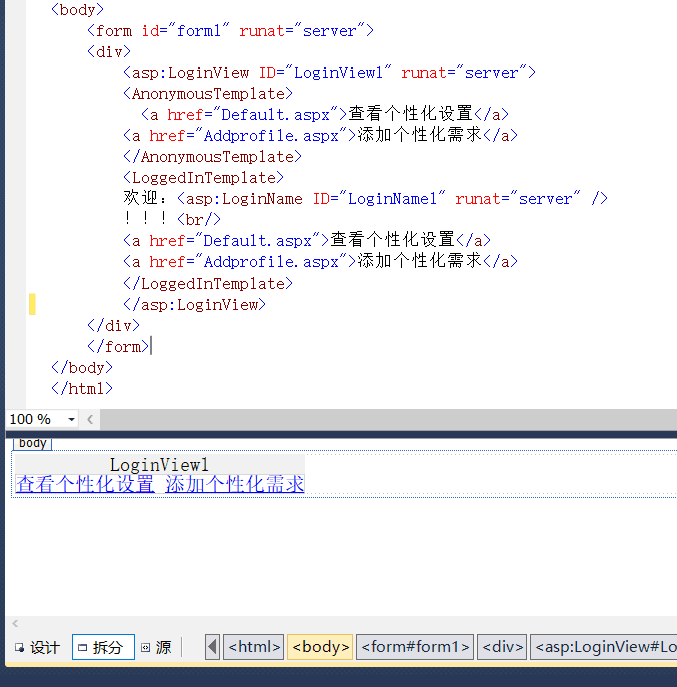Viewport: 677px width, 687px height.
Task: Click the design pane left scroll arrow
Action: tap(15, 623)
